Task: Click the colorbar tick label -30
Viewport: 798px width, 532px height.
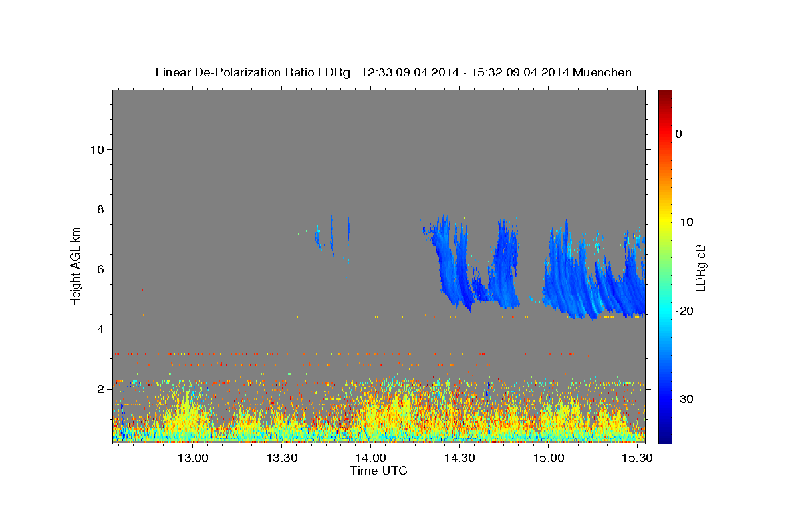Action: [x=684, y=399]
